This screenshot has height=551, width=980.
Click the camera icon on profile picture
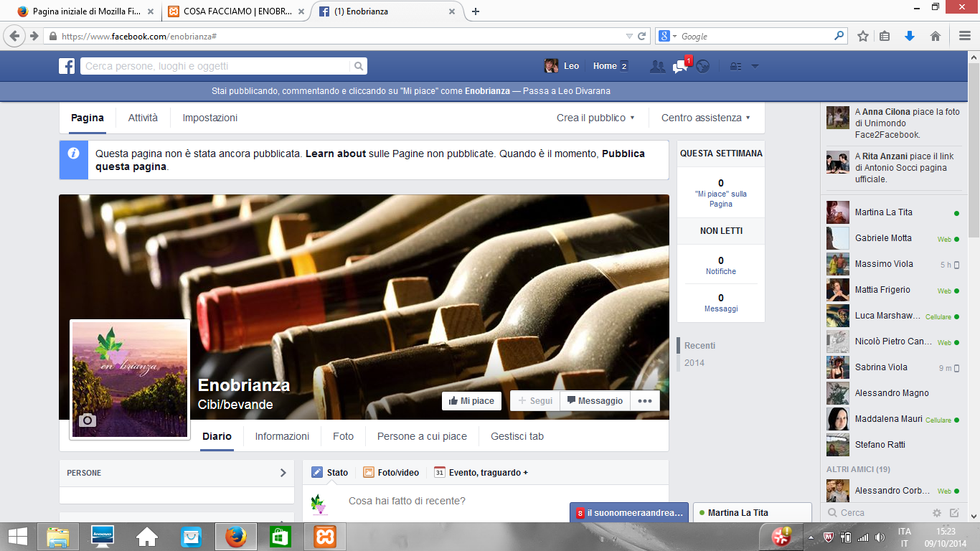click(x=88, y=420)
